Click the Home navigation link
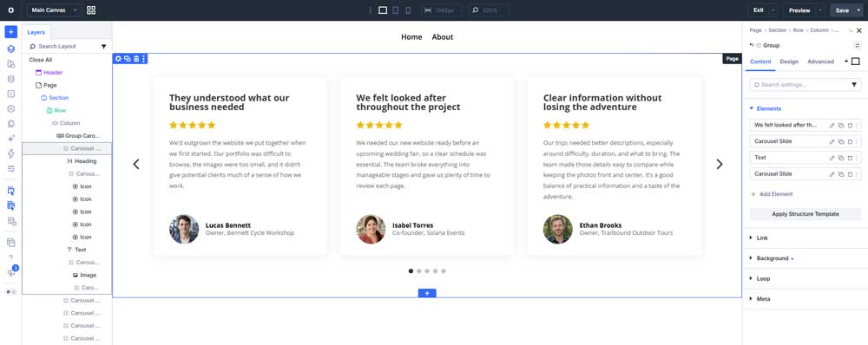Image resolution: width=868 pixels, height=345 pixels. tap(411, 37)
